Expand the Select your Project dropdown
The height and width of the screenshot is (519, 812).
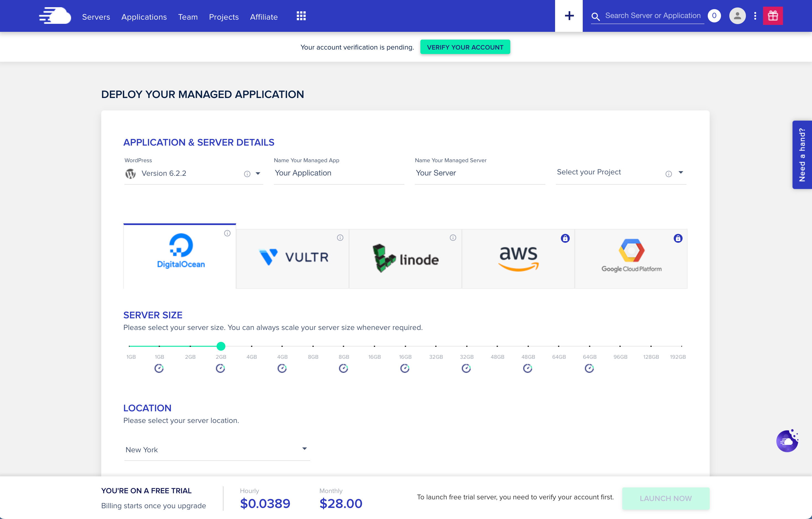pyautogui.click(x=681, y=173)
